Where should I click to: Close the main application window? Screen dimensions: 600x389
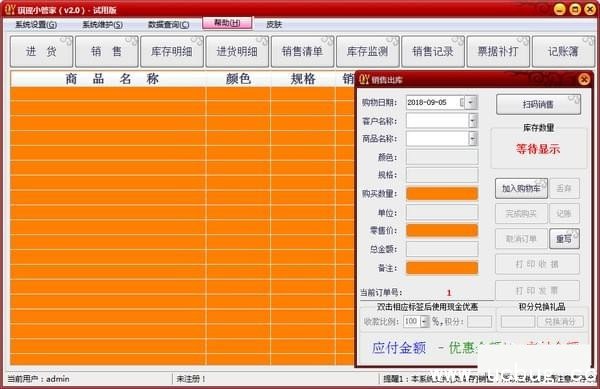pos(590,9)
